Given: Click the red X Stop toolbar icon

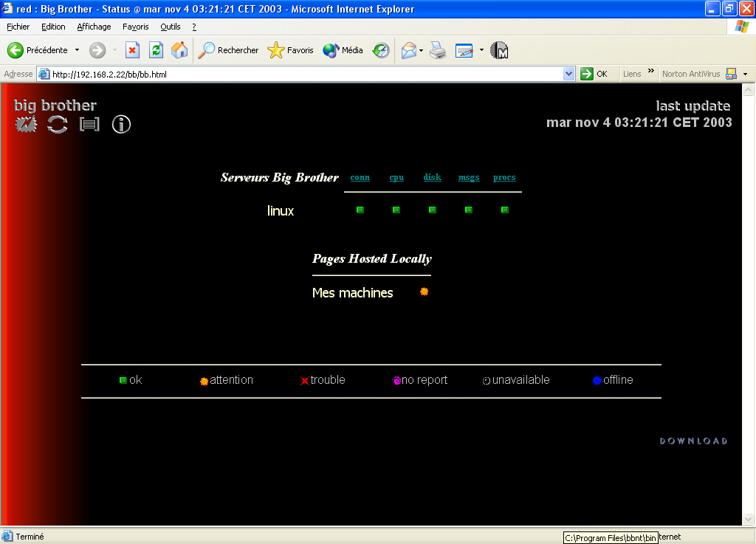Looking at the screenshot, I should (x=132, y=50).
